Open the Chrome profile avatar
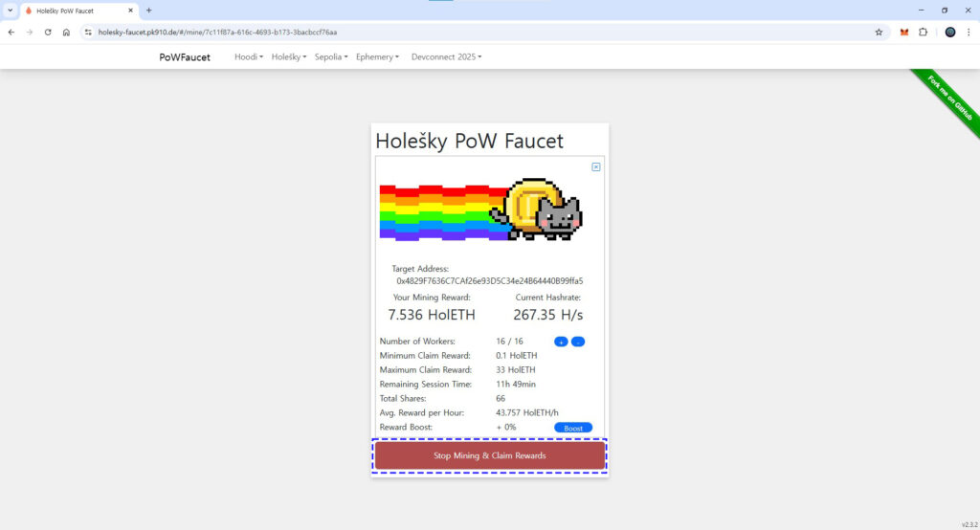This screenshot has height=530, width=980. tap(950, 32)
